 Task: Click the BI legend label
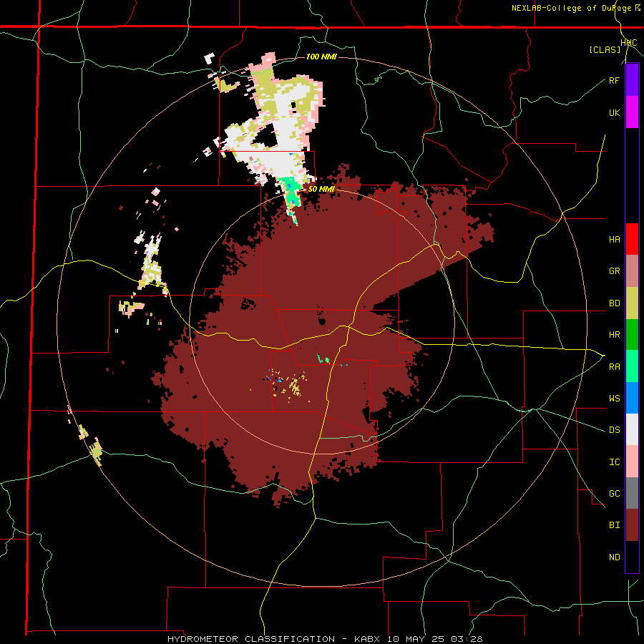[x=614, y=525]
